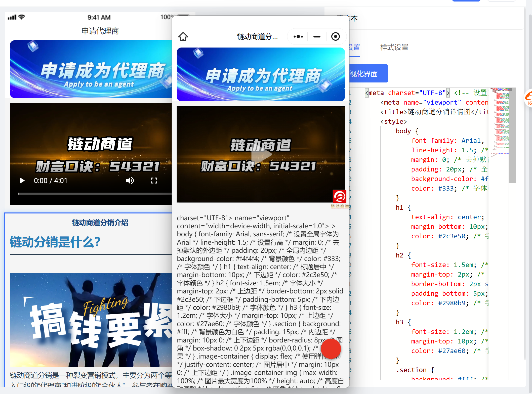Image resolution: width=532 pixels, height=394 pixels.
Task: Open the three-dots menu in capsule button
Action: pos(298,37)
